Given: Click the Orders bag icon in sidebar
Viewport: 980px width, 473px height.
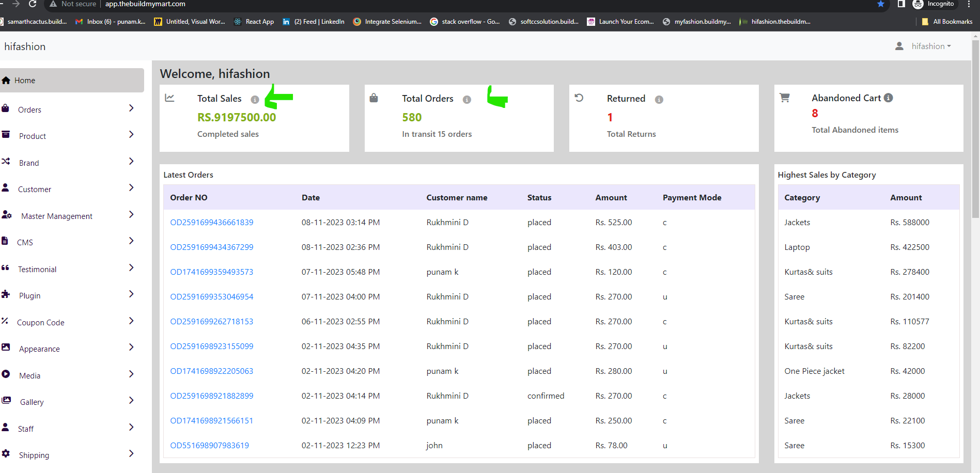Looking at the screenshot, I should coord(5,108).
